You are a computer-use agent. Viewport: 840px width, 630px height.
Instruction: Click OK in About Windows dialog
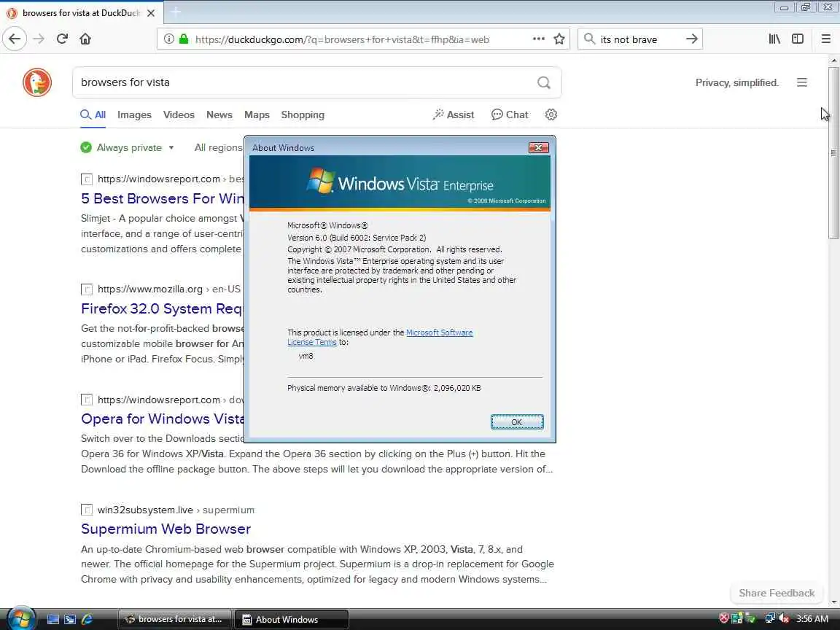click(516, 422)
